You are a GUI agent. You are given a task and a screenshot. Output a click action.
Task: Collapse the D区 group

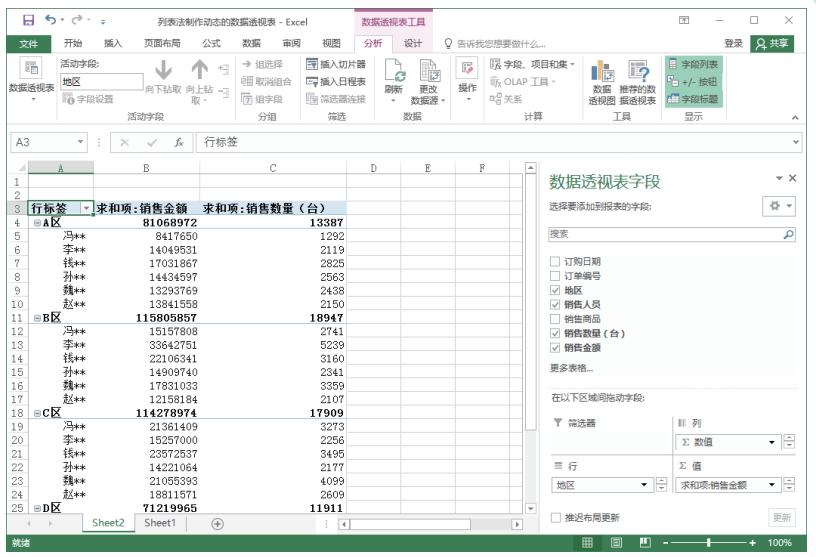(37, 508)
